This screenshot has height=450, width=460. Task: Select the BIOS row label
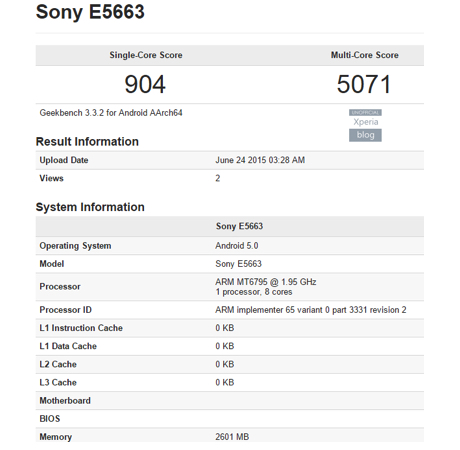click(50, 419)
